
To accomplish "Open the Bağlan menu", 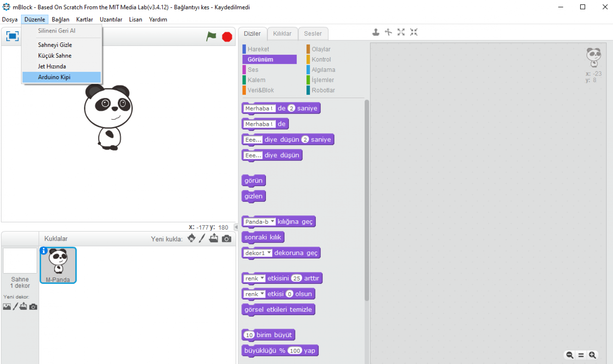I will pos(60,19).
